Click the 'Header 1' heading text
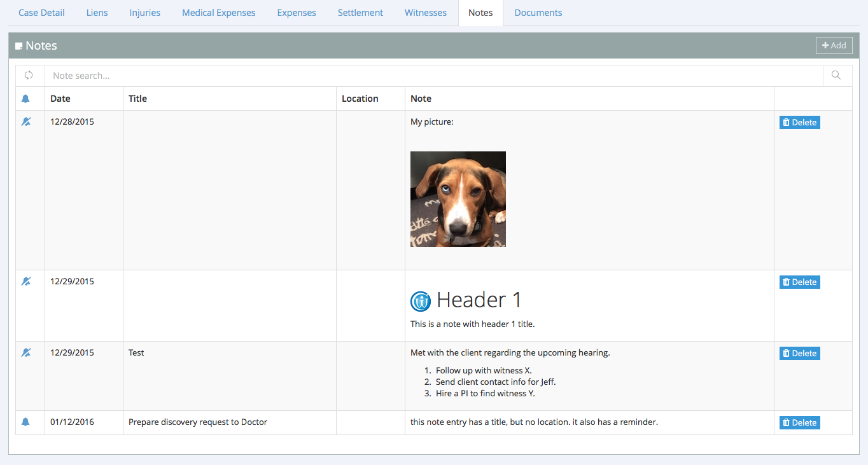868x465 pixels. (x=479, y=300)
